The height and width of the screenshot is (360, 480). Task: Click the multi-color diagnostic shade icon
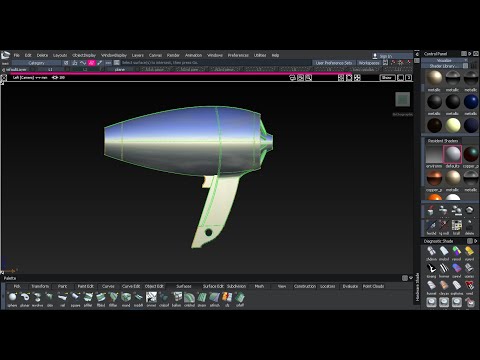457,251
